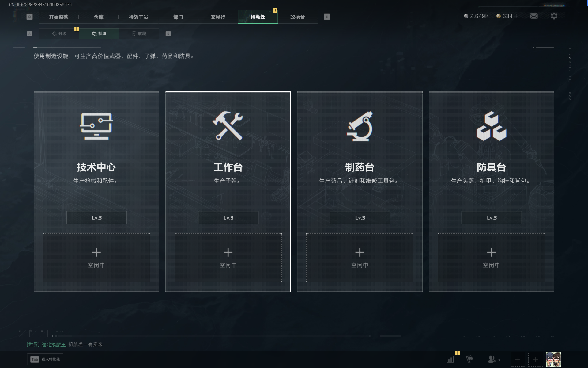Click the player avatar thumbnail
The width and height of the screenshot is (588, 368).
pos(553,359)
